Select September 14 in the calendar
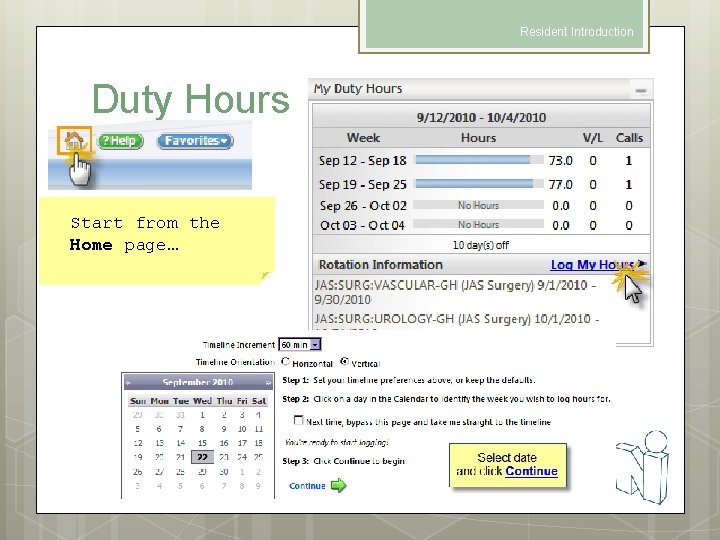 [180, 443]
